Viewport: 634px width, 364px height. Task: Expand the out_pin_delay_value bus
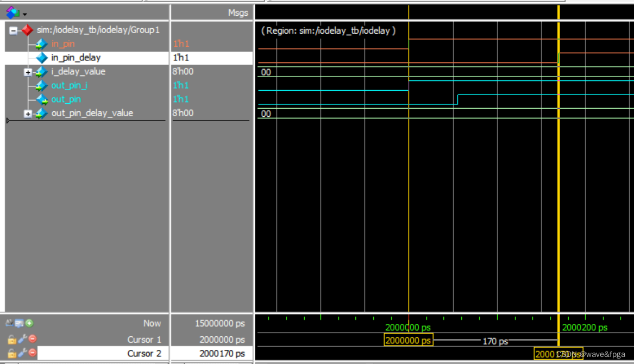click(28, 114)
